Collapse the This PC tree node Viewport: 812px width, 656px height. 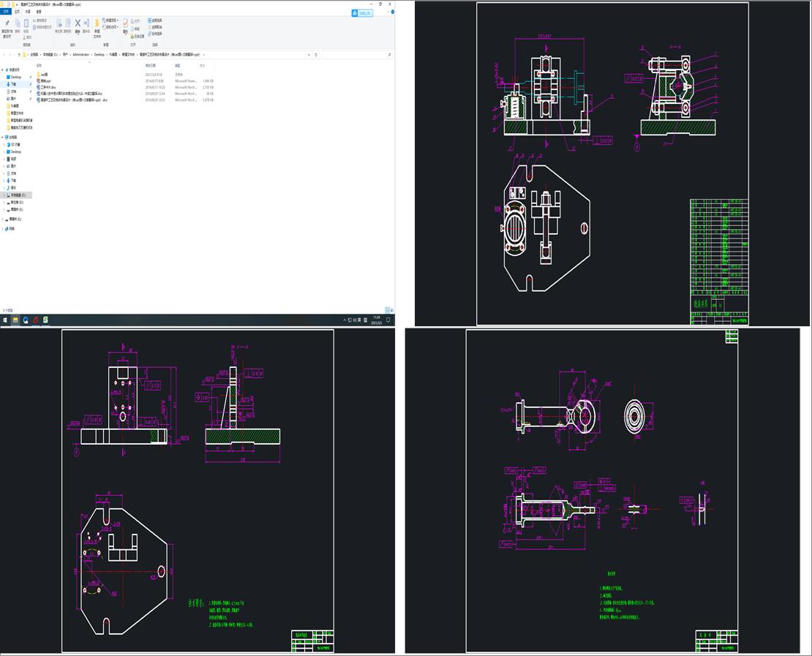[x=3, y=137]
